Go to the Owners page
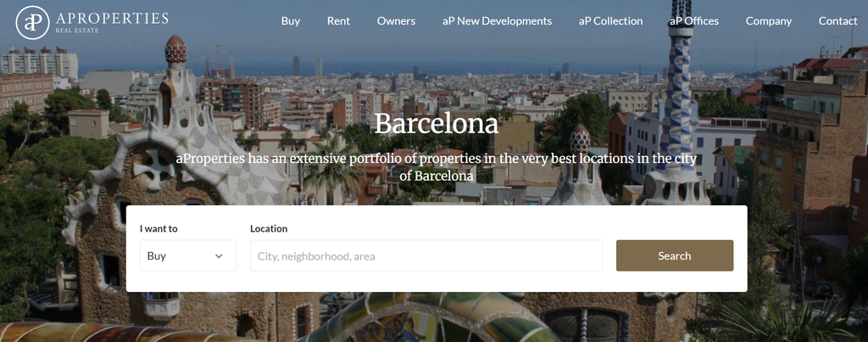868x342 pixels. tap(397, 21)
